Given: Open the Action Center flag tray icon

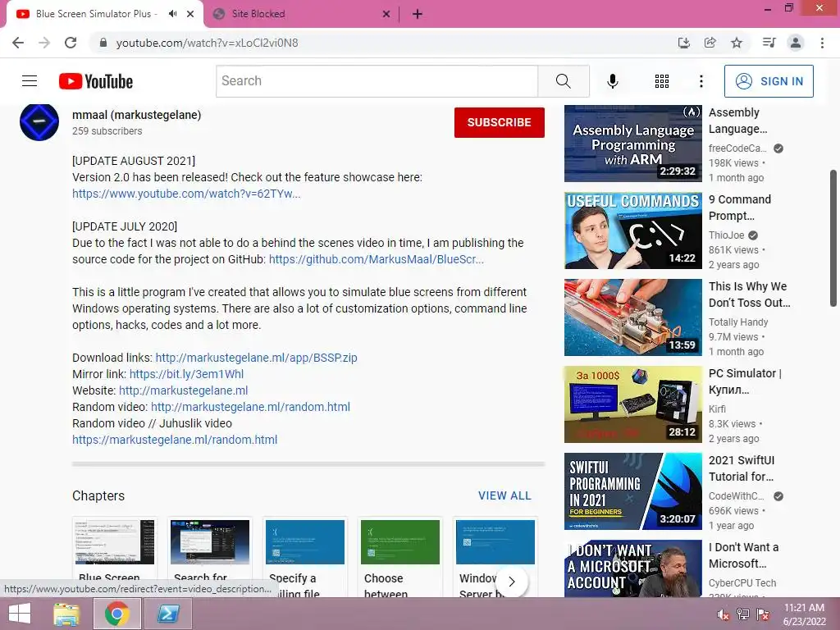Looking at the screenshot, I should click(x=763, y=614).
